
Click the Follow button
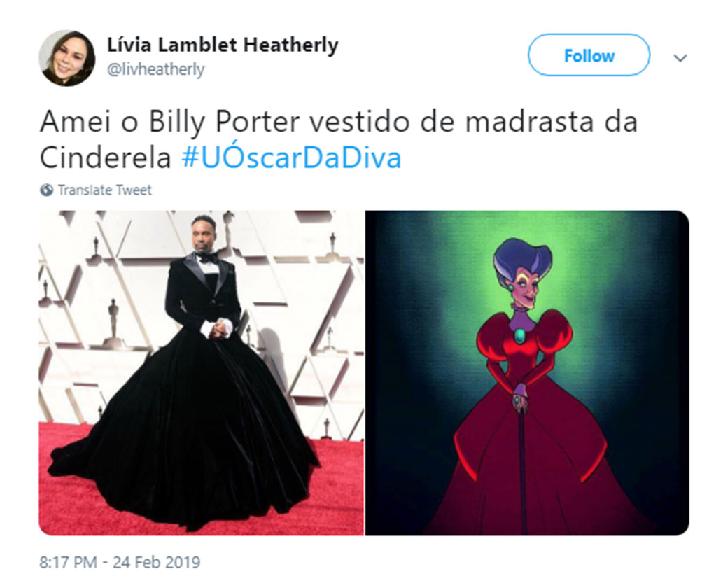pyautogui.click(x=589, y=55)
